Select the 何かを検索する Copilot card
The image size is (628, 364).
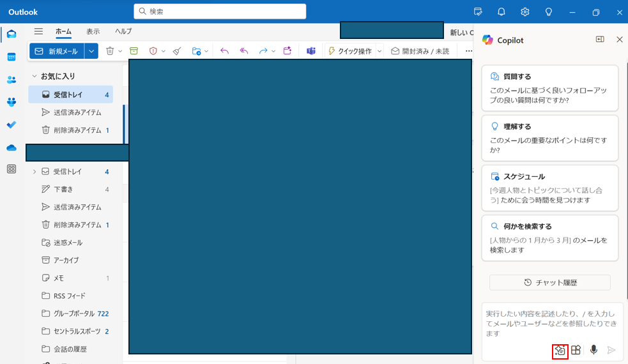550,238
